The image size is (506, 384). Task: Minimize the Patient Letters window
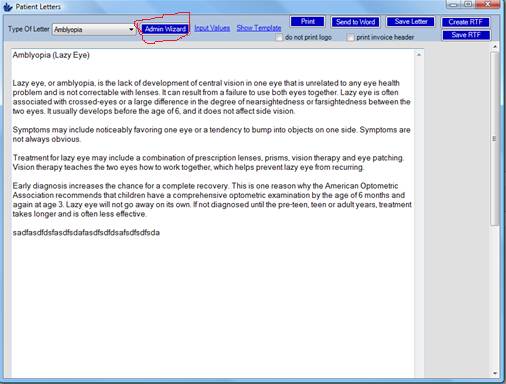(453, 4)
